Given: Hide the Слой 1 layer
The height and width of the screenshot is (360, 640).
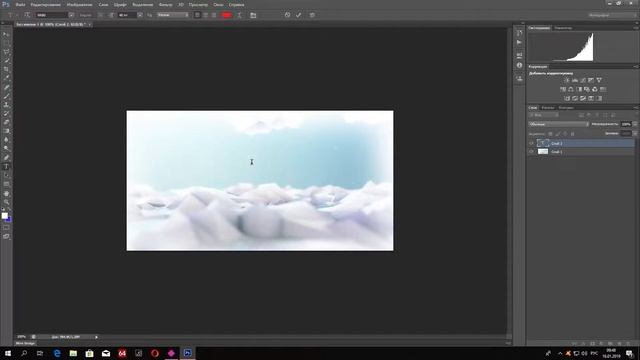Looking at the screenshot, I should pyautogui.click(x=531, y=151).
